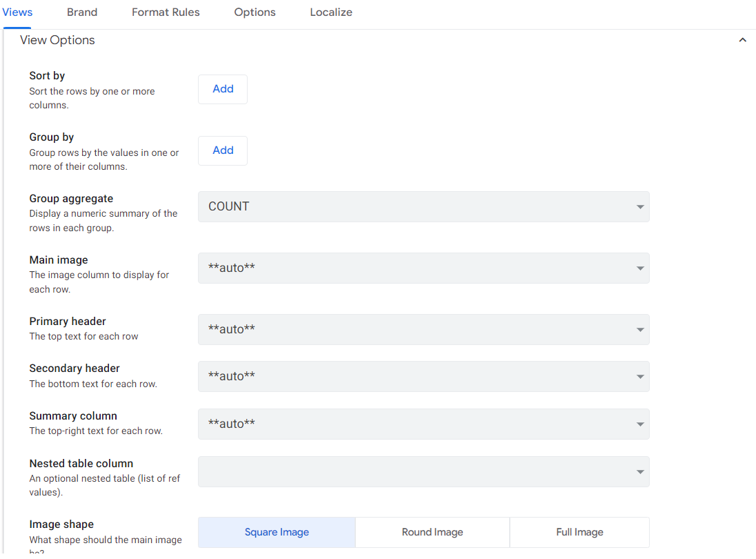Open the Localize tab
Viewport: 756px width, 559px height.
(331, 12)
